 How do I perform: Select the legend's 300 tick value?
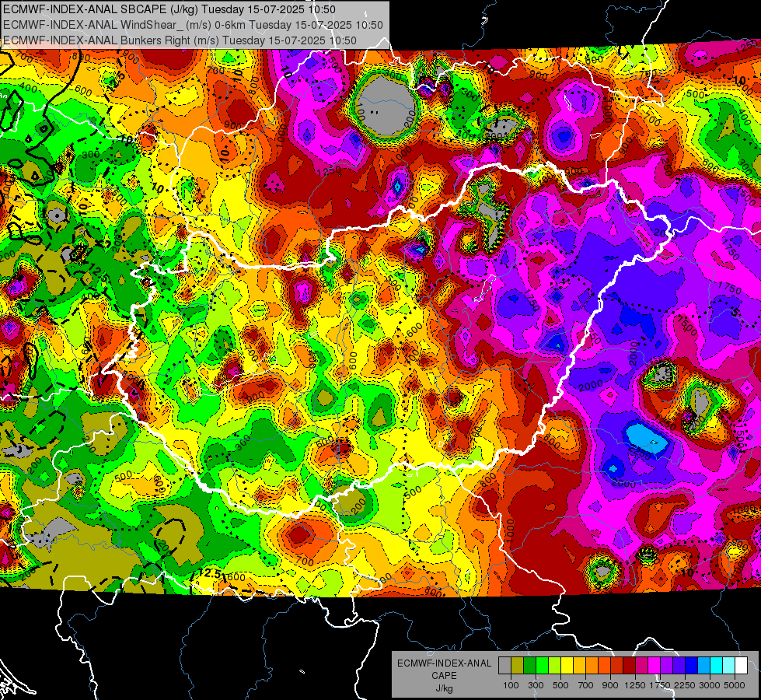click(536, 685)
